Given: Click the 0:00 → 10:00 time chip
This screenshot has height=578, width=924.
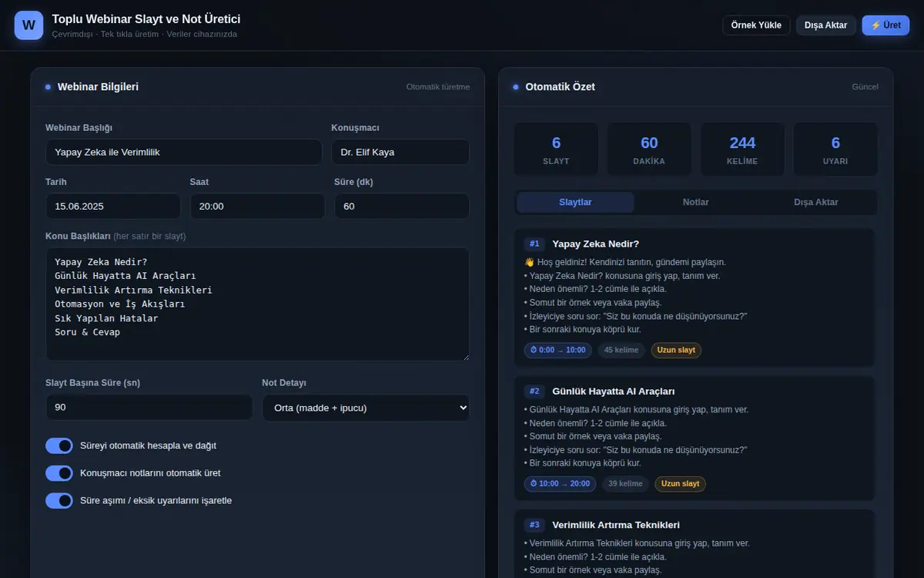Looking at the screenshot, I should (x=558, y=350).
